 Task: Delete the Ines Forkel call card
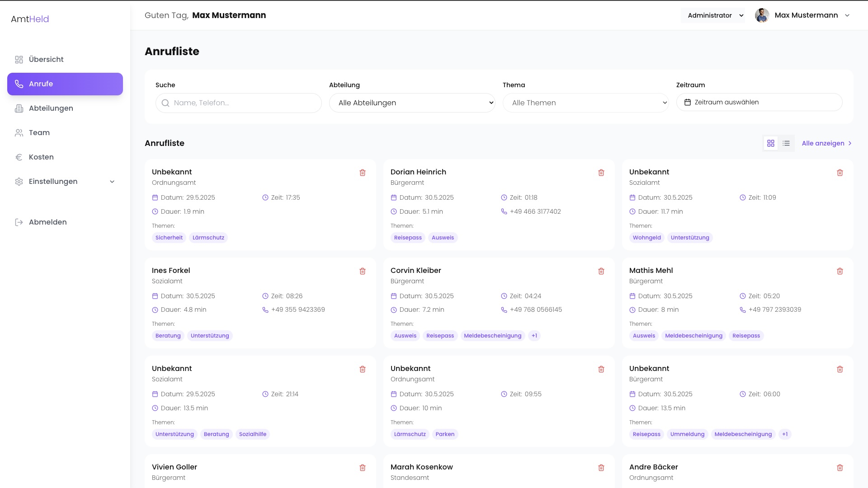[363, 271]
